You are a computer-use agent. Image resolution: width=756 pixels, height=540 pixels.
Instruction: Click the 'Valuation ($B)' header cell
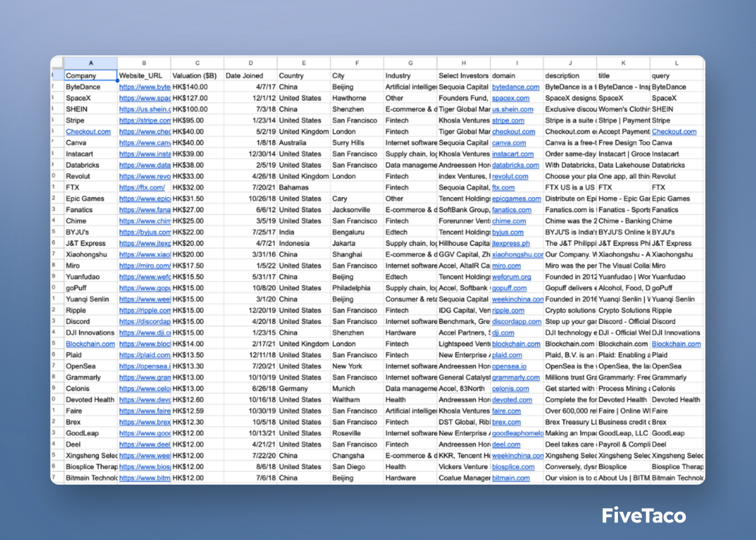click(x=197, y=76)
